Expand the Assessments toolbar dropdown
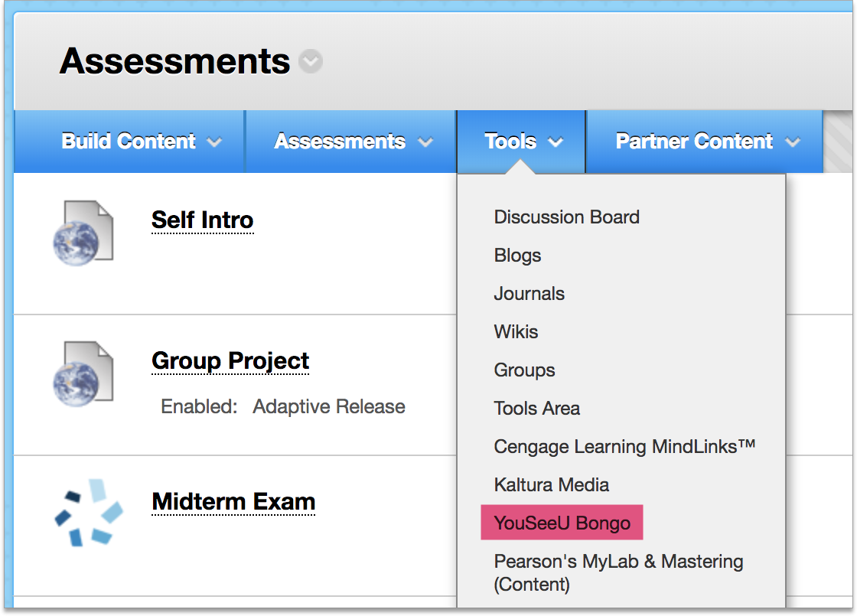Viewport: 857px width, 616px height. coord(353,142)
